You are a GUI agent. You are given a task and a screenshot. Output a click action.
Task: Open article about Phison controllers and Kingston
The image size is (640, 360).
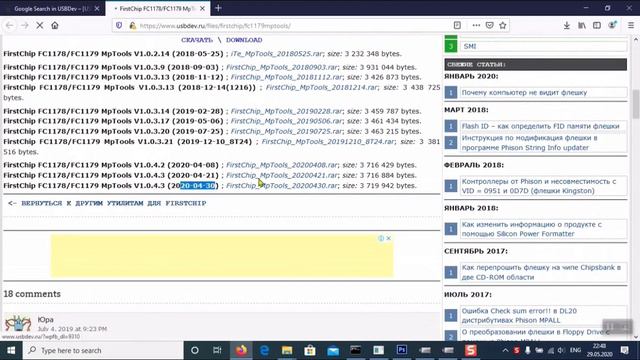[x=539, y=186]
